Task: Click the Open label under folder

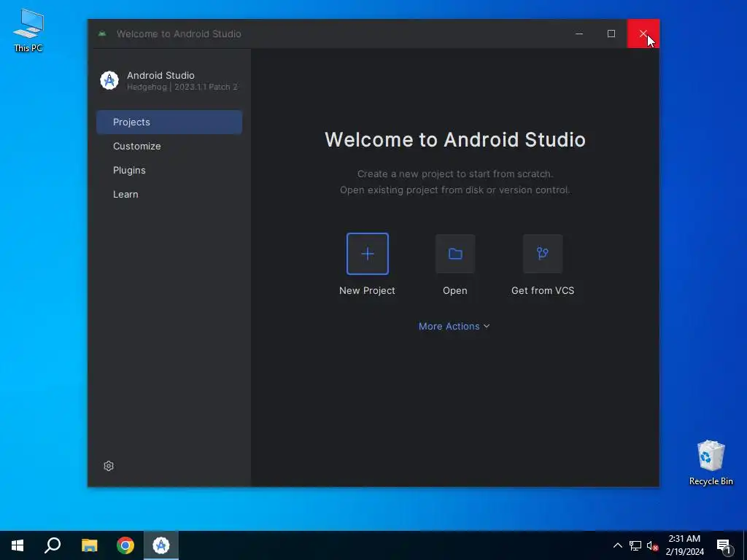Action: click(455, 290)
